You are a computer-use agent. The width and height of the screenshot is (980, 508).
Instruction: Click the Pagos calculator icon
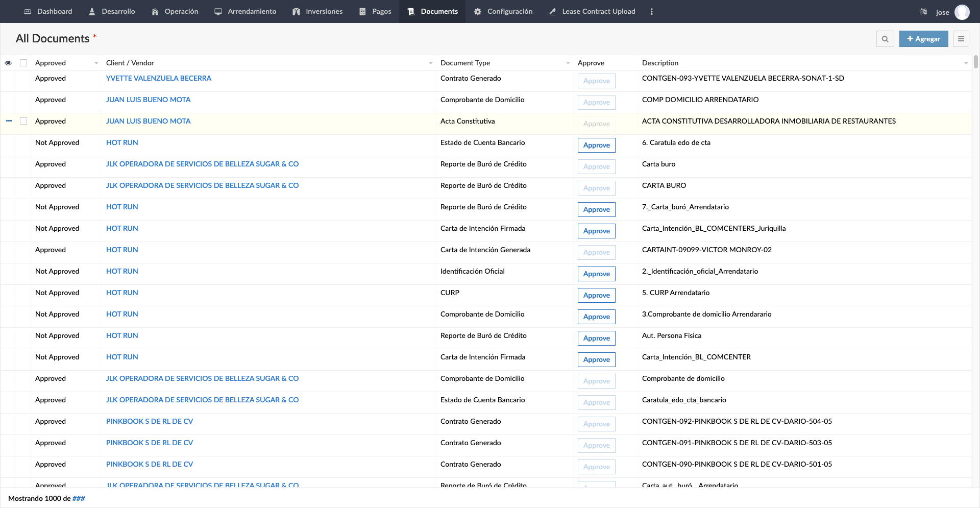(362, 11)
